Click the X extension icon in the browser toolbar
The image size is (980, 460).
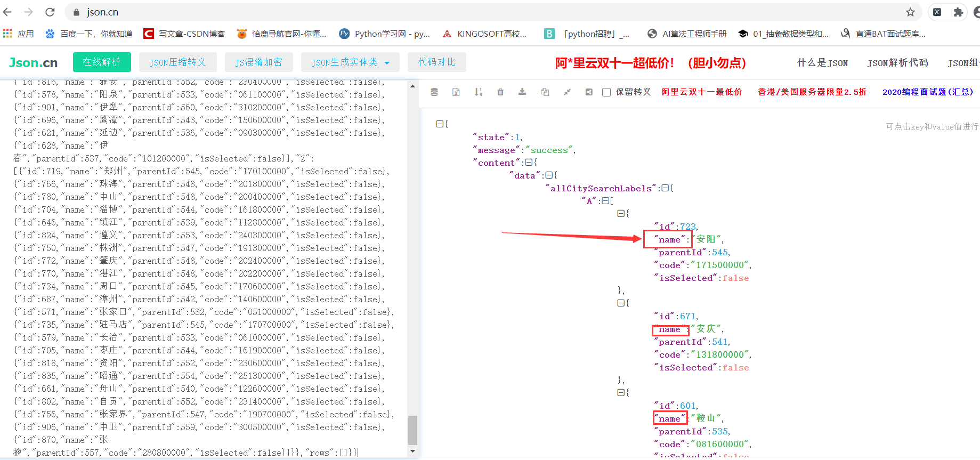pos(937,12)
